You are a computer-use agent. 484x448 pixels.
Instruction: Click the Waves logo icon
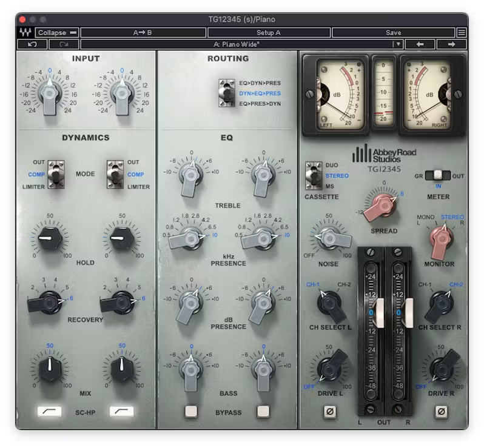coord(25,32)
